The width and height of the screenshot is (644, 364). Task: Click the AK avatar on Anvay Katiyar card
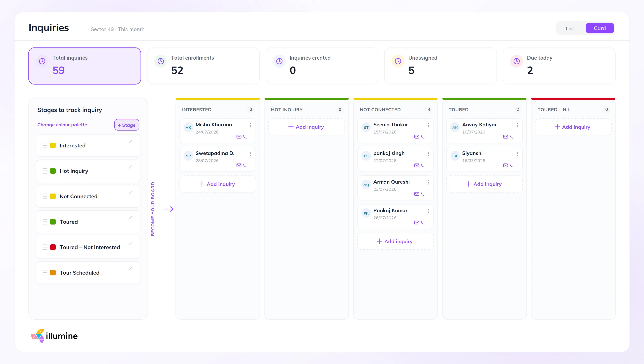coord(455,128)
